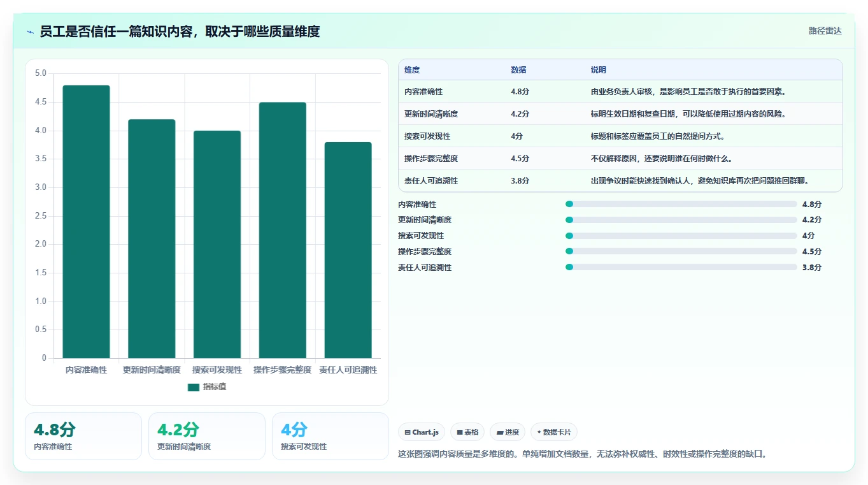Viewport: 868px width, 485px height.
Task: Click the 4分 搜索可发现性 data card
Action: point(331,436)
